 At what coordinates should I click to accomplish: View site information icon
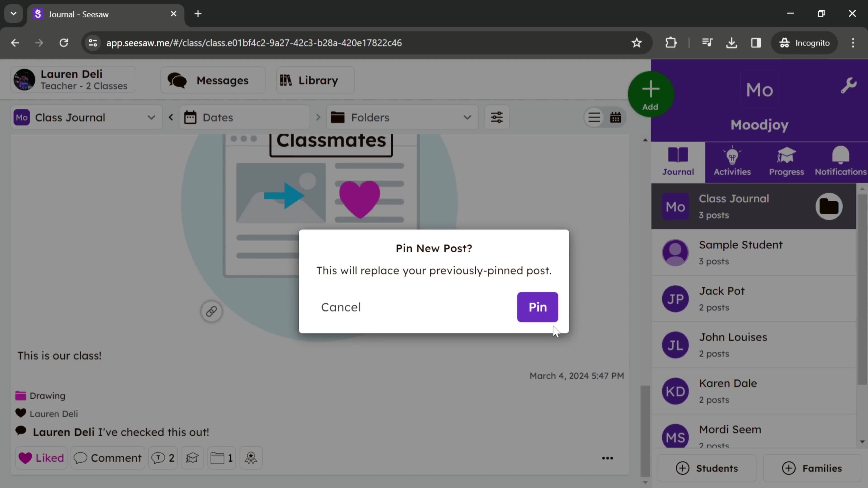pos(93,43)
